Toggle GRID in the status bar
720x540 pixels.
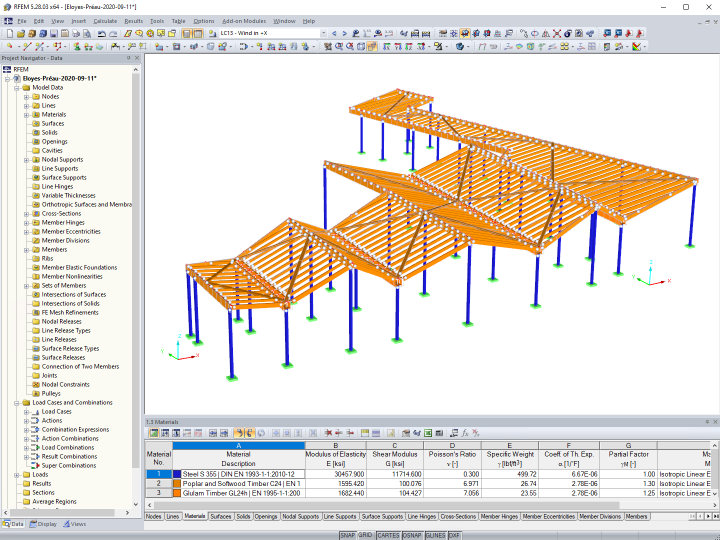(x=365, y=535)
